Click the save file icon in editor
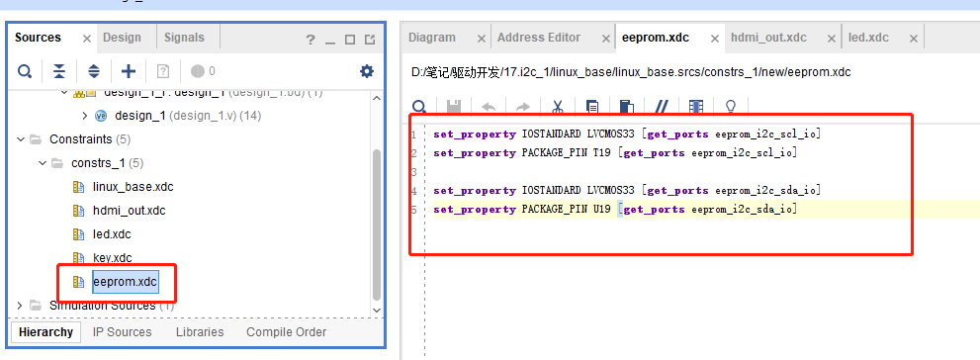Image resolution: width=980 pixels, height=360 pixels. (454, 106)
